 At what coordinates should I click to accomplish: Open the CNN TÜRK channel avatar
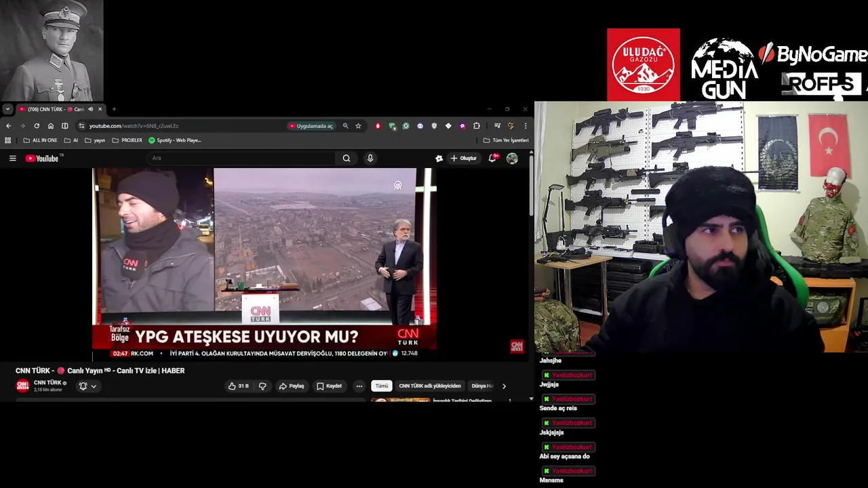[x=22, y=386]
